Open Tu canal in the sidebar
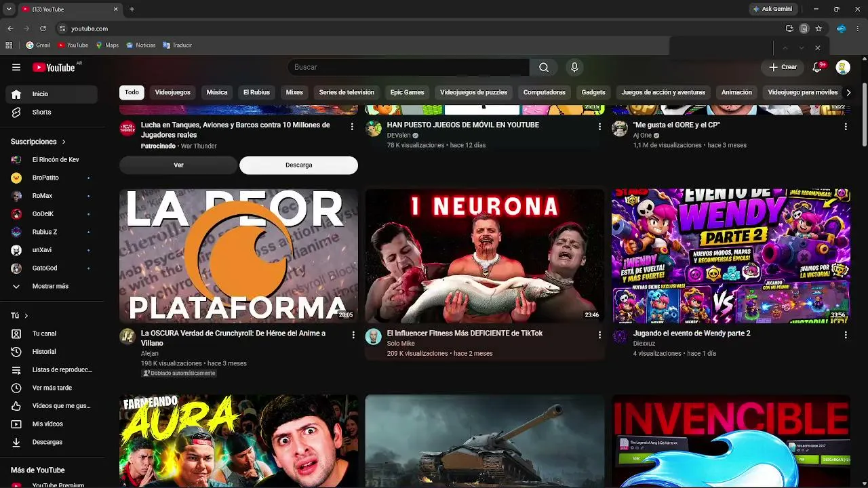The image size is (868, 488). click(52, 333)
